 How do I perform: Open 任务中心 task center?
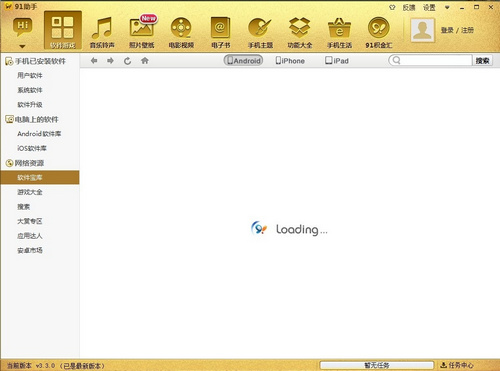[457, 365]
